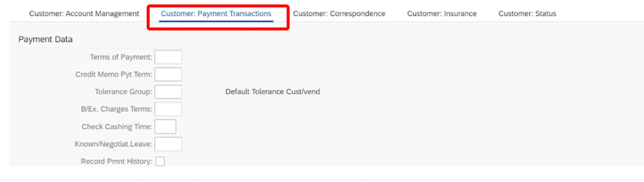The height and width of the screenshot is (182, 644).
Task: Click the Default Tolerance Cust/vend description text
Action: (x=272, y=92)
